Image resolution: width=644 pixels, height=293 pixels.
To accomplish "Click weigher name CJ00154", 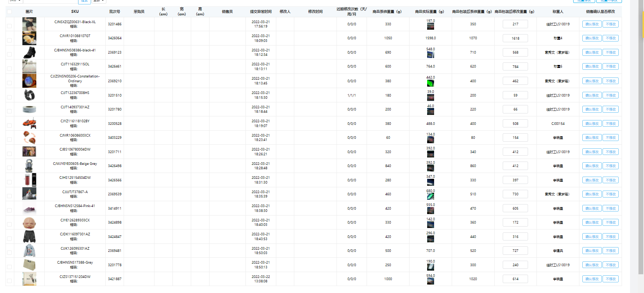I will pos(558,124).
